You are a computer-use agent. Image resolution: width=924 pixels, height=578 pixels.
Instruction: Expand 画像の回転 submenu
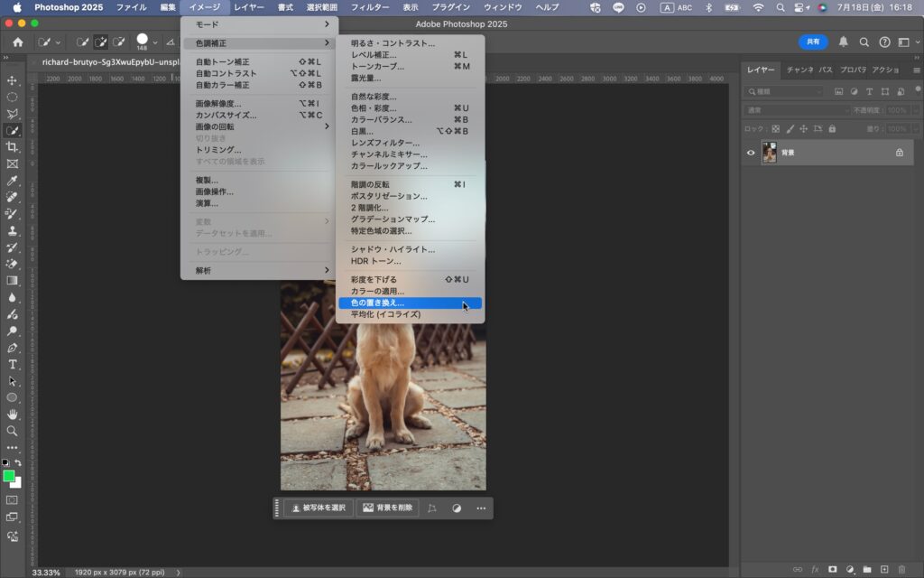tap(259, 126)
